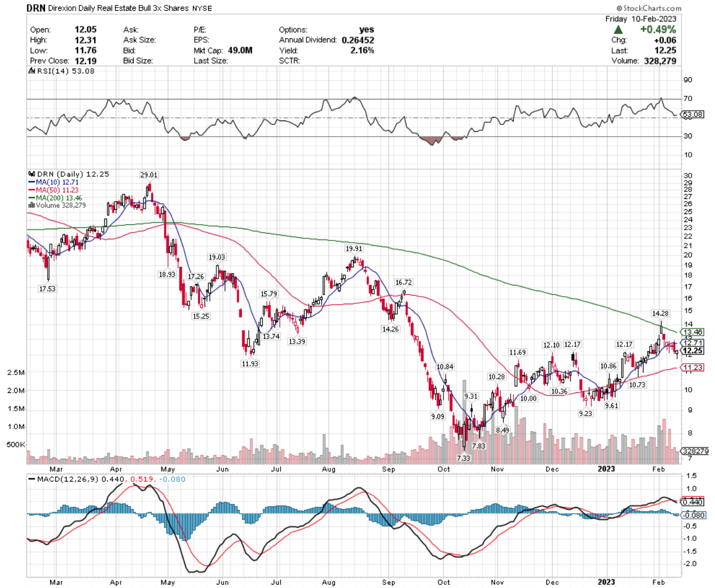Click the 8.49 November low annotation

pyautogui.click(x=502, y=430)
